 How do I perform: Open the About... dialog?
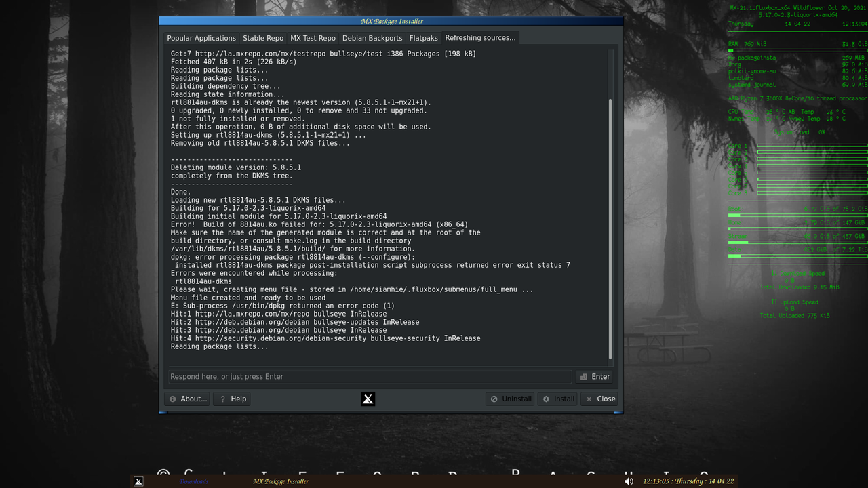click(x=188, y=399)
